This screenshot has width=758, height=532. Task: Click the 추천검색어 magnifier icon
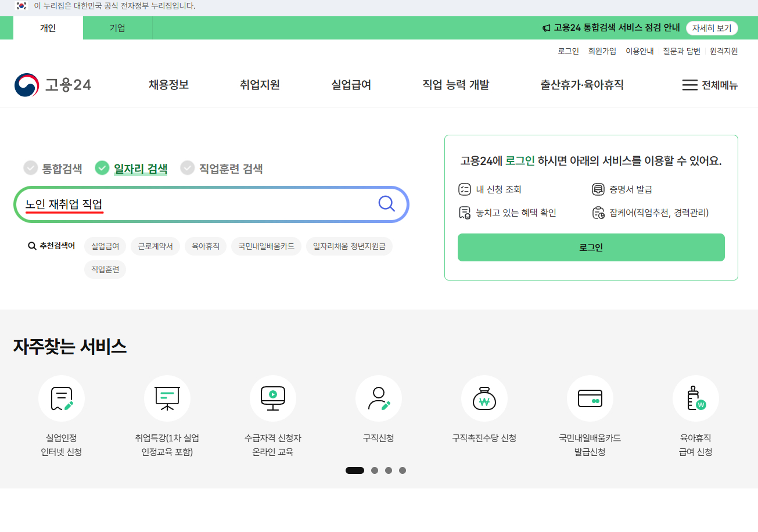32,246
